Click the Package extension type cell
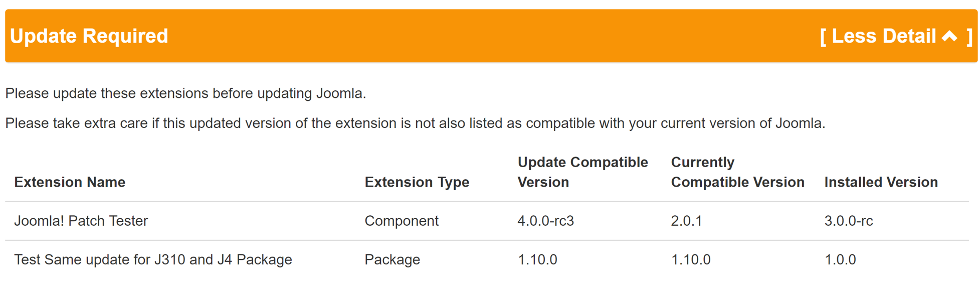 click(392, 259)
